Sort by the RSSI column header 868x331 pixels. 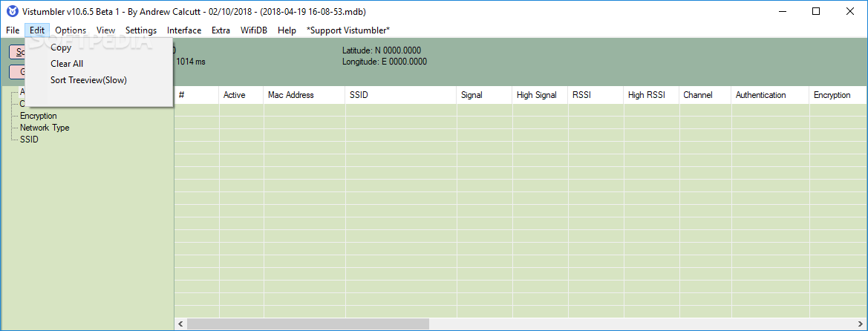pos(595,95)
